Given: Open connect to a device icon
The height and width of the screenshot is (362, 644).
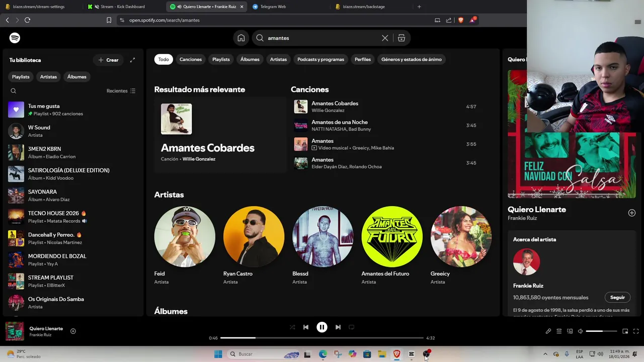Looking at the screenshot, I should [570, 331].
